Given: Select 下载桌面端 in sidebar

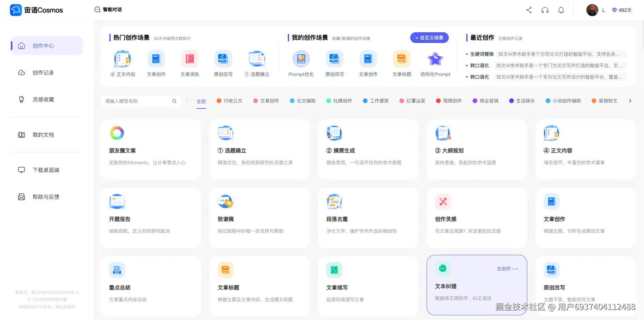Looking at the screenshot, I should (47, 170).
